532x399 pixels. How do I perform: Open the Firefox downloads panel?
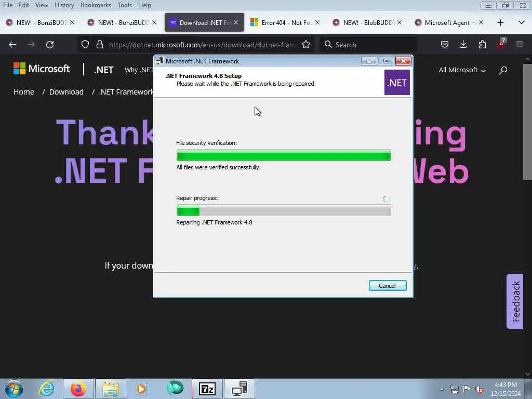(463, 45)
